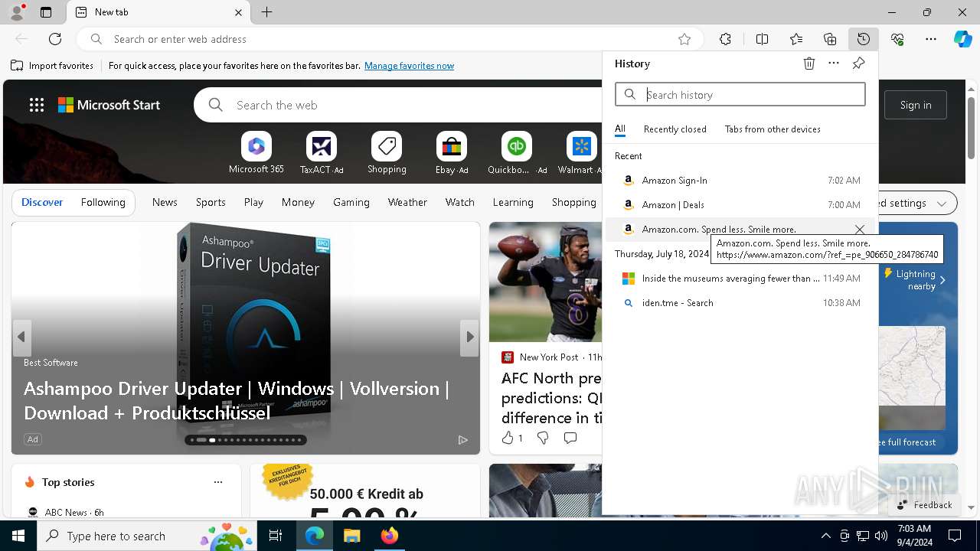Show previous carousel slide
The width and height of the screenshot is (980, 551).
[21, 337]
